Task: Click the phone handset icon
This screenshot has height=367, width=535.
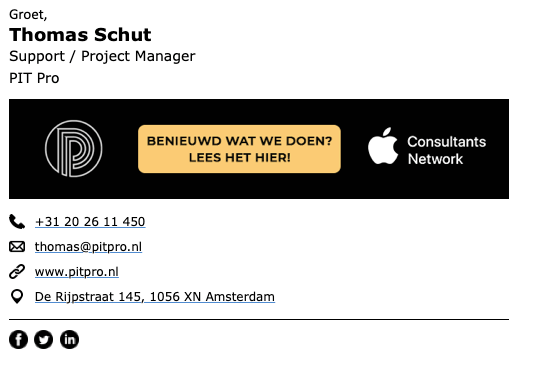Action: pyautogui.click(x=17, y=221)
